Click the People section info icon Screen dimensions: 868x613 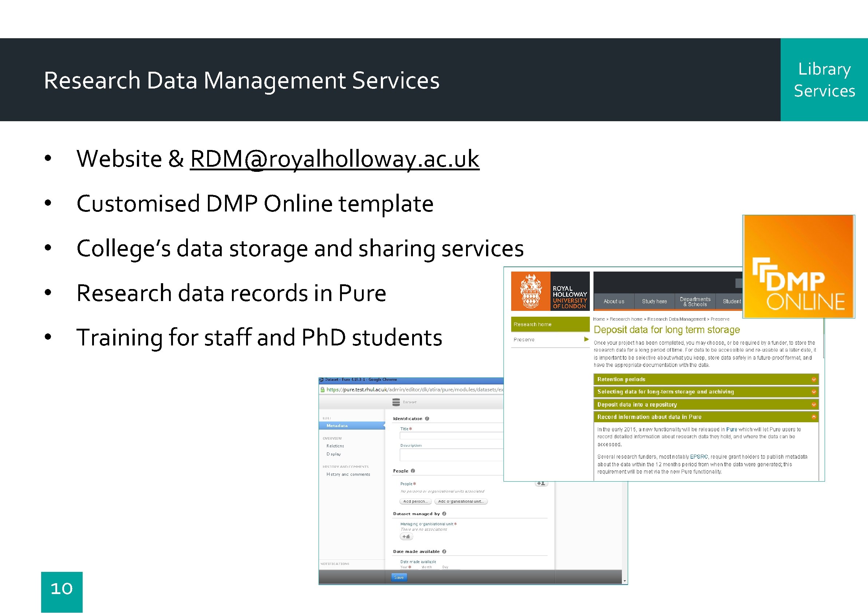tap(413, 471)
